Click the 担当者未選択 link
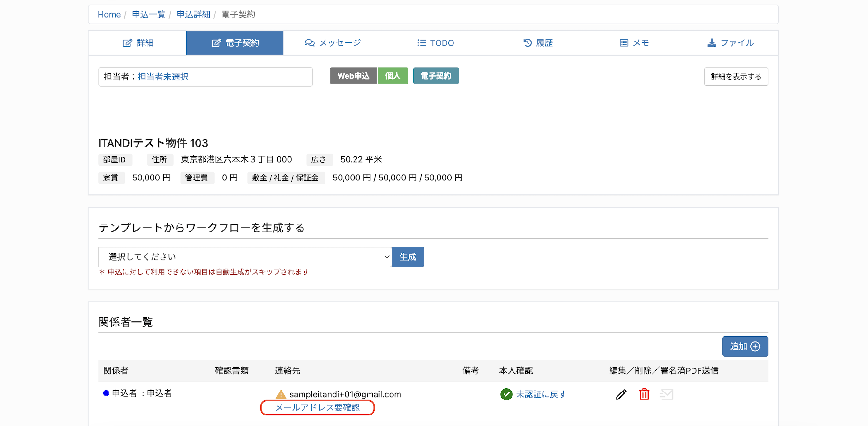 [x=163, y=77]
